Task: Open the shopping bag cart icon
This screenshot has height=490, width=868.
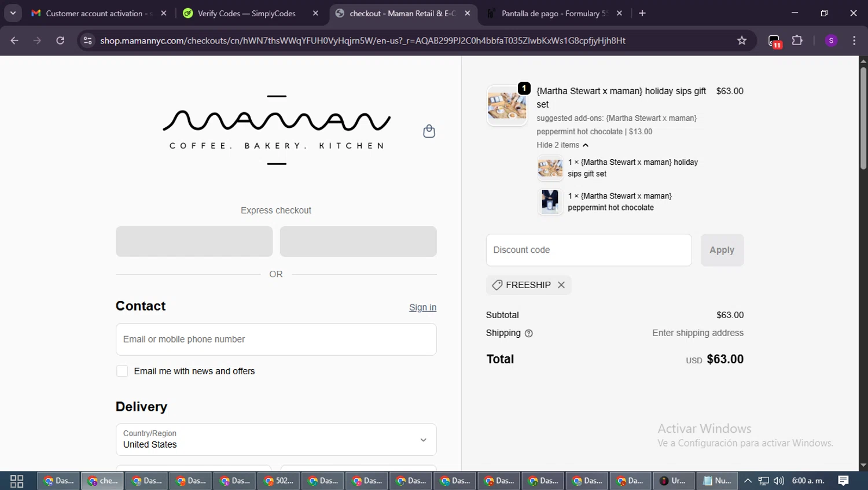Action: (429, 131)
